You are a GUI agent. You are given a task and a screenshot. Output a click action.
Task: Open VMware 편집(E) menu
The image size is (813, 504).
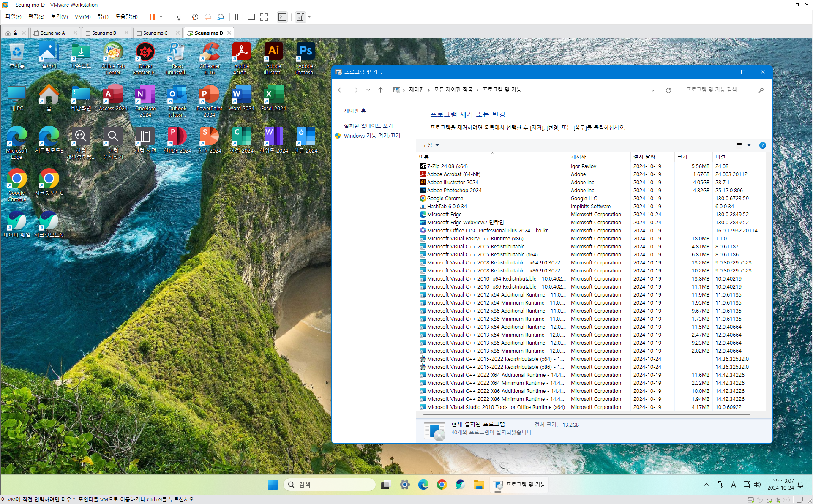(36, 17)
